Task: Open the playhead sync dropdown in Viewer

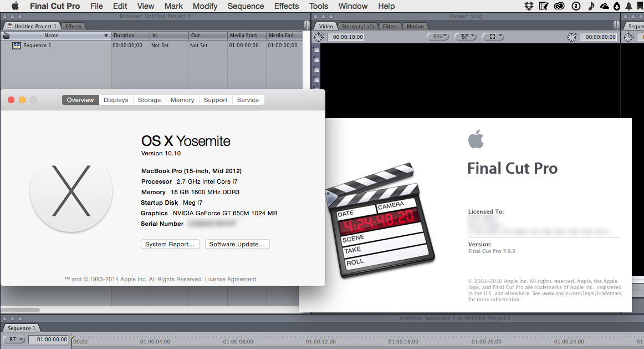Action: (x=466, y=37)
